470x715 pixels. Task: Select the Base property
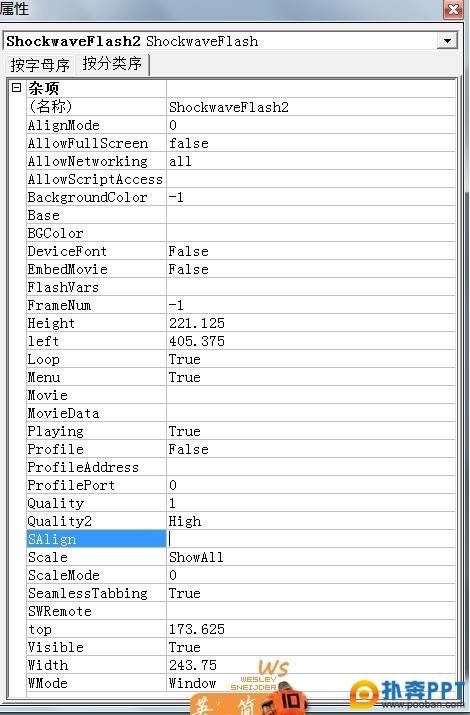click(96, 215)
